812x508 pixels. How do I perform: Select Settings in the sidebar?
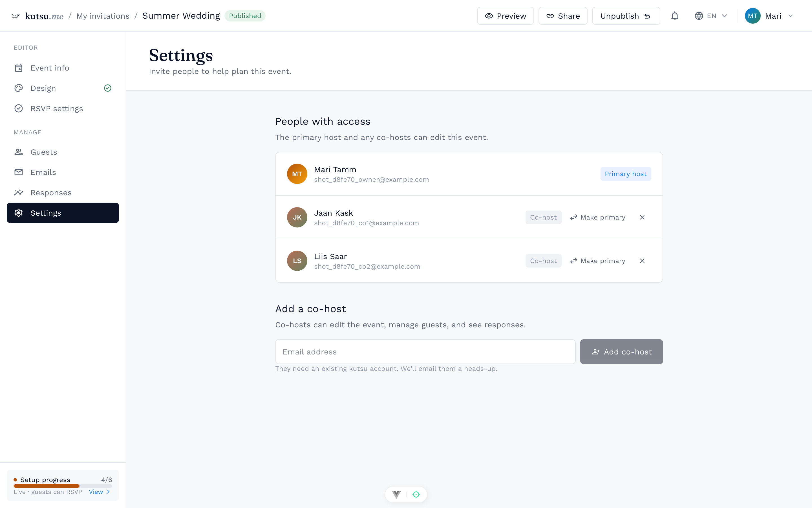point(63,213)
